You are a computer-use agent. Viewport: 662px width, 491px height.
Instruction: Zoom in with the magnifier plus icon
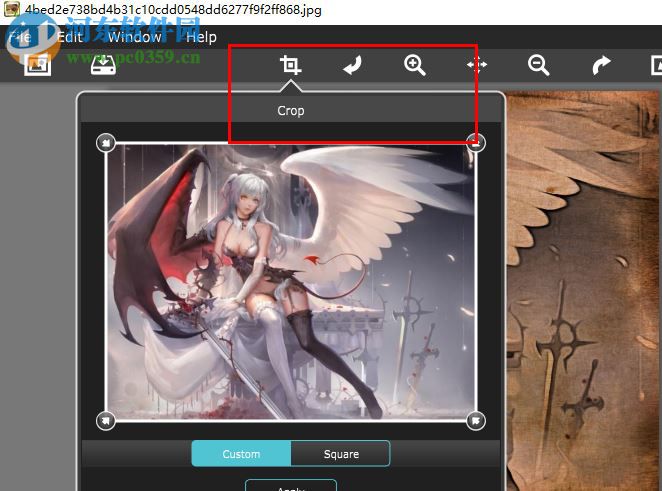pos(415,65)
